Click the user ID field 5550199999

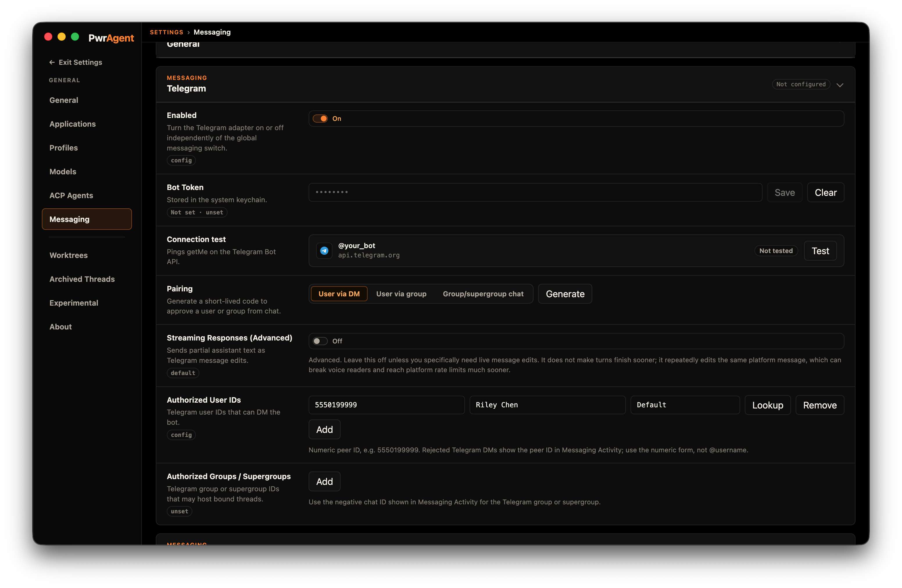(386, 405)
